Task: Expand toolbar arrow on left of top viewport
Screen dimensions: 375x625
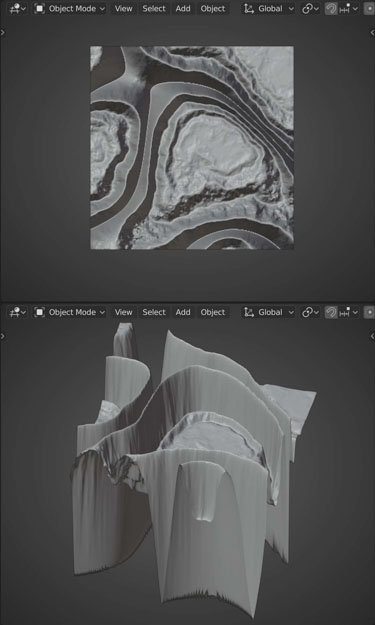Action: pos(3,32)
